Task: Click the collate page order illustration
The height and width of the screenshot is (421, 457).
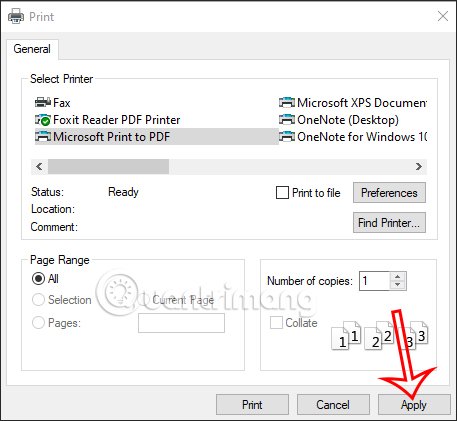Action: 380,335
